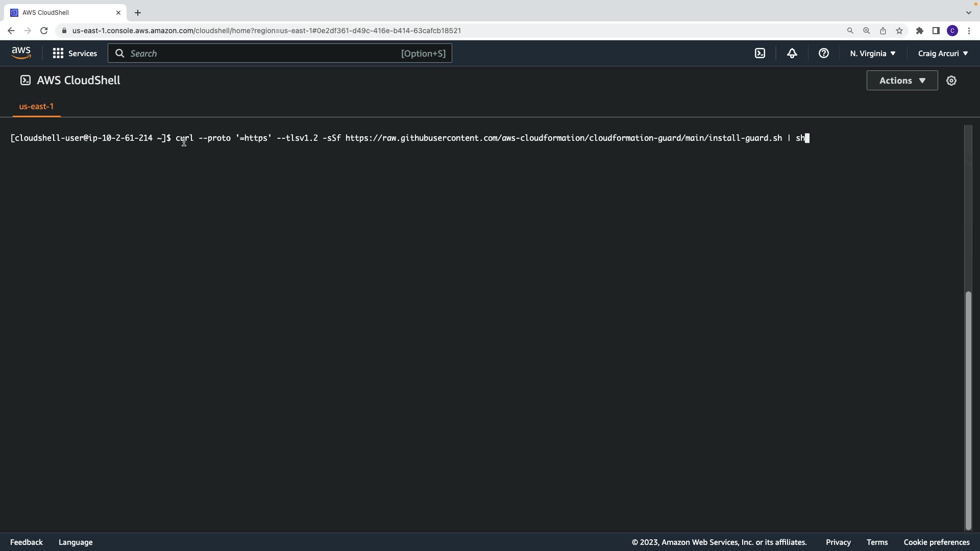The width and height of the screenshot is (980, 551).
Task: Bookmark page with star icon
Action: (899, 31)
